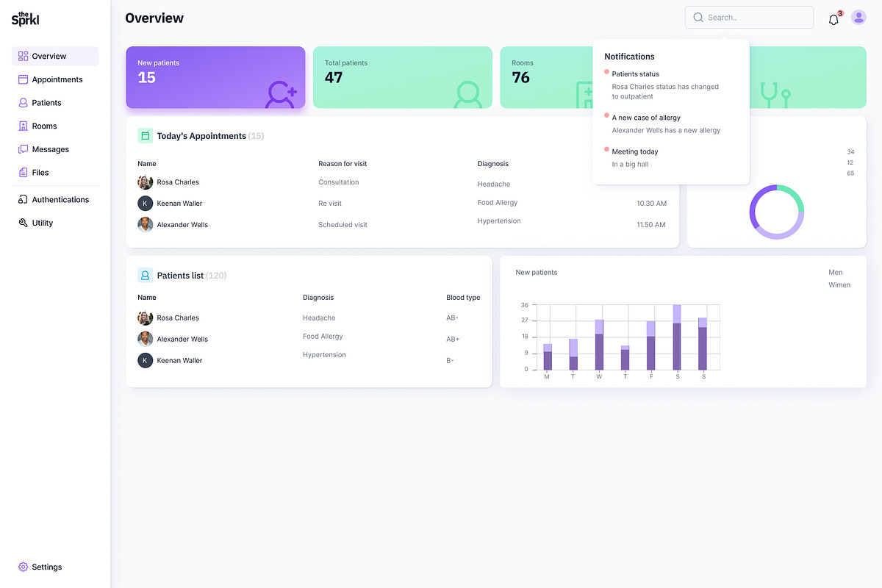Click the notification bell icon
The width and height of the screenshot is (882, 588).
pyautogui.click(x=833, y=19)
